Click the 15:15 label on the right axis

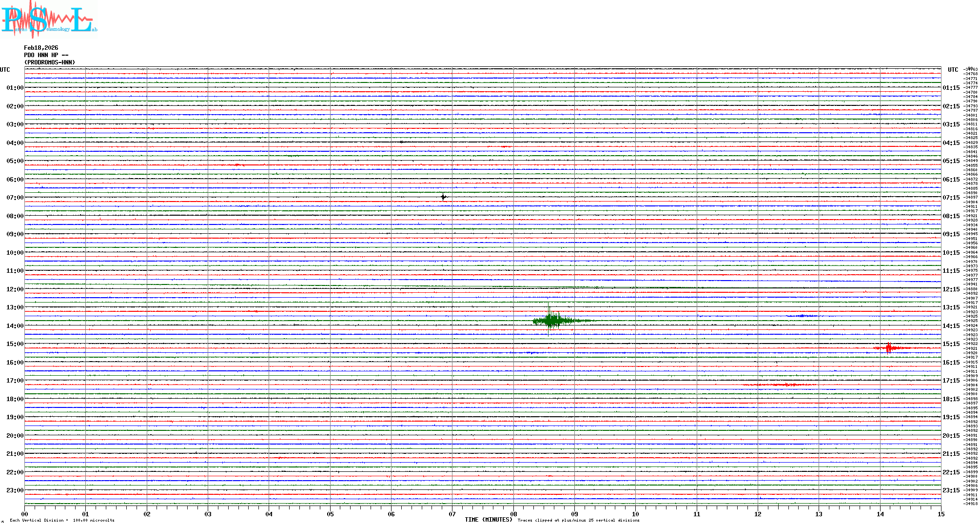(x=951, y=344)
